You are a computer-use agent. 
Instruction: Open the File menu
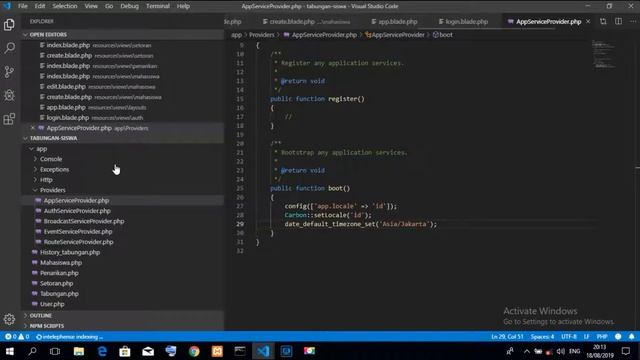pyautogui.click(x=23, y=6)
